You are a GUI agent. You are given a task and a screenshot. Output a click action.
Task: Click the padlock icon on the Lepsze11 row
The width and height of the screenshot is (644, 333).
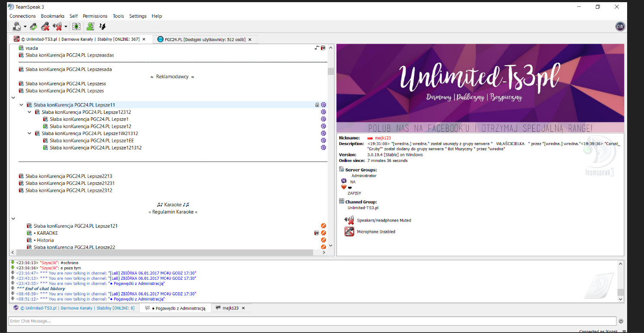click(317, 105)
